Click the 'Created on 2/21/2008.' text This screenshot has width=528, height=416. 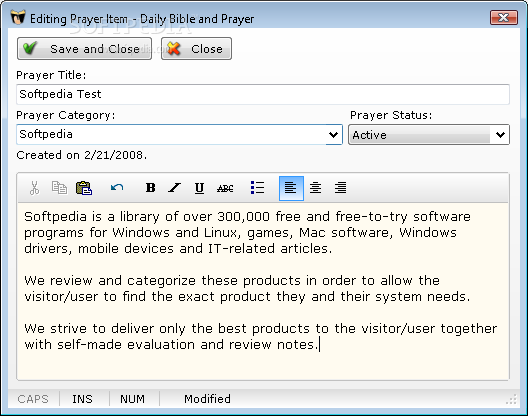pyautogui.click(x=81, y=155)
